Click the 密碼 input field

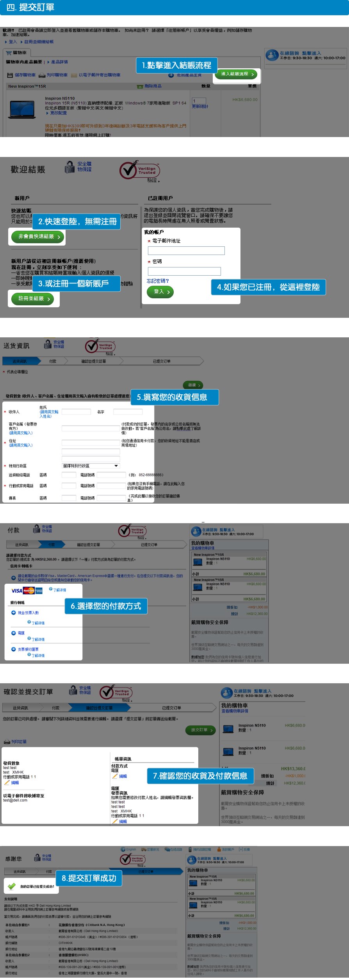[x=184, y=271]
